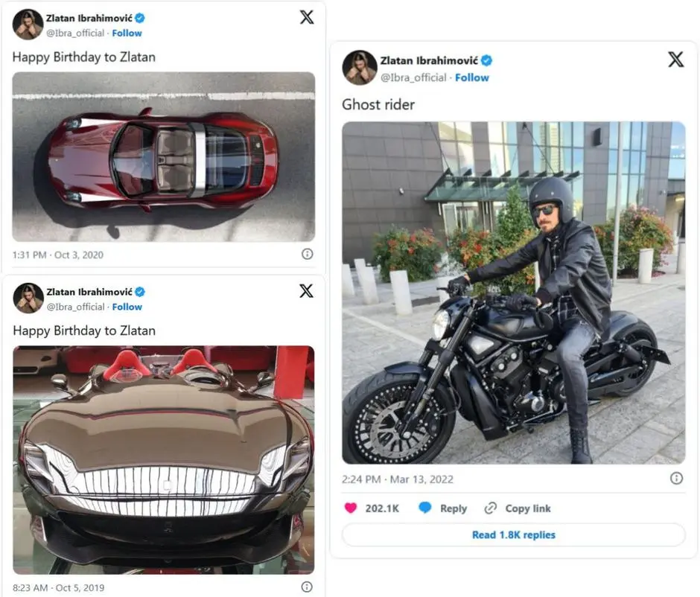
Task: Click X logo on 2019 birthday tweet
Action: click(306, 291)
